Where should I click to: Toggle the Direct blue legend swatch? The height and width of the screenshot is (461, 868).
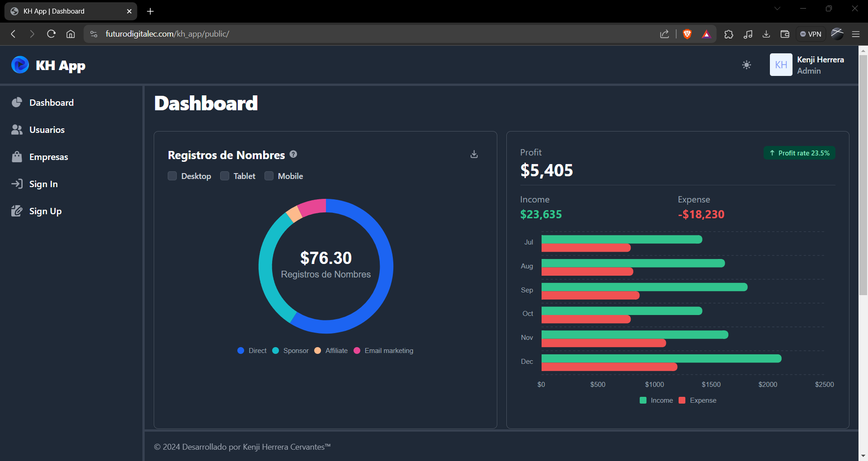tap(241, 351)
